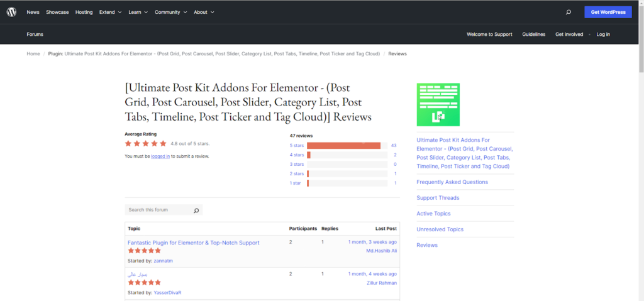Go to the Showcase menu item
The width and height of the screenshot is (644, 301).
point(57,12)
